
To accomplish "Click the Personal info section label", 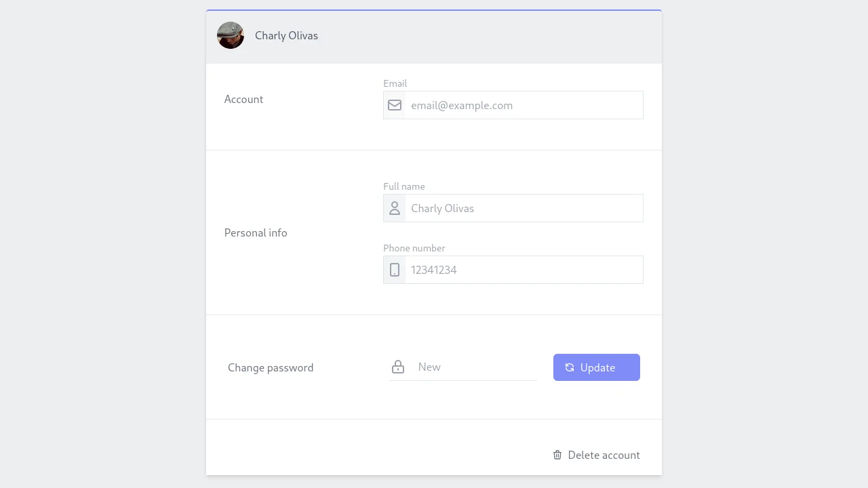I will 256,232.
